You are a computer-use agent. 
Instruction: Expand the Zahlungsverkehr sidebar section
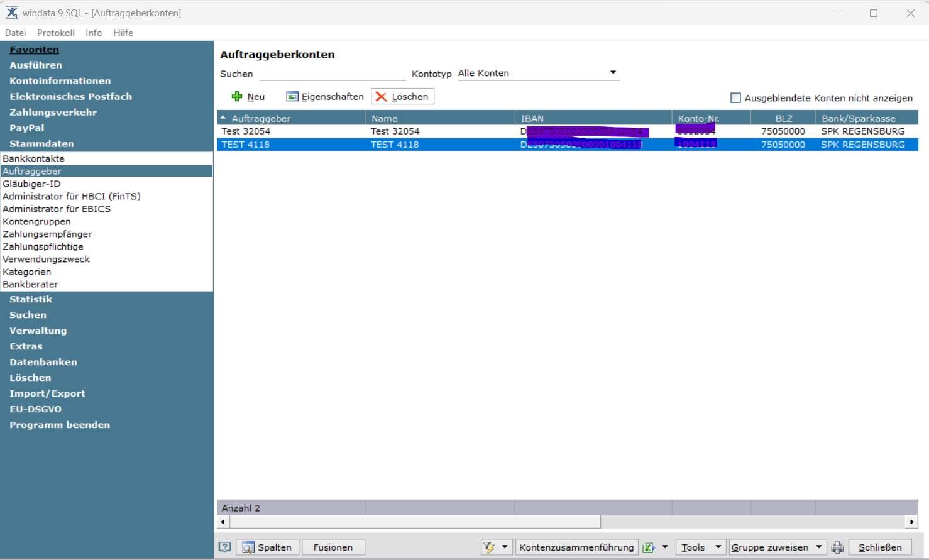point(53,112)
